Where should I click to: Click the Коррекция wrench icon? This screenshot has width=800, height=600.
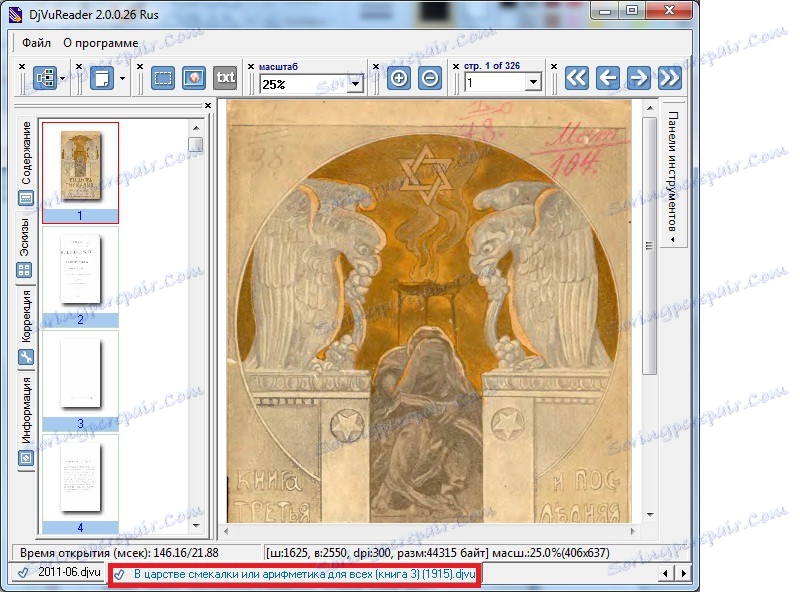pyautogui.click(x=26, y=357)
